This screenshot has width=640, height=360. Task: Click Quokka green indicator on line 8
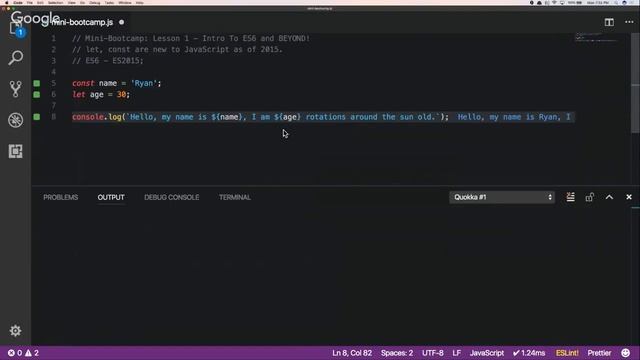point(37,117)
